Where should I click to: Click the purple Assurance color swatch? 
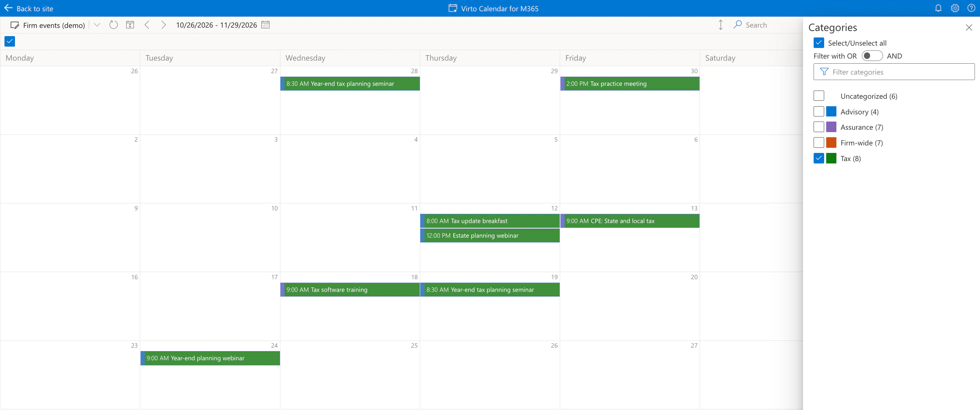(x=831, y=127)
